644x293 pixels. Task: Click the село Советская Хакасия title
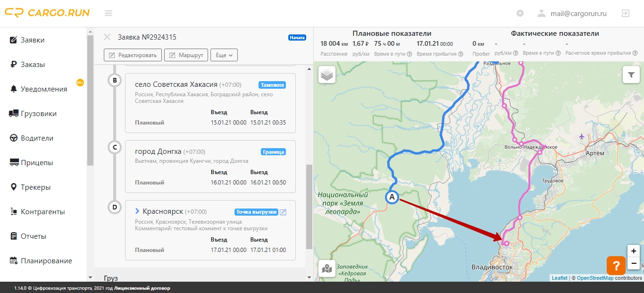click(x=176, y=84)
